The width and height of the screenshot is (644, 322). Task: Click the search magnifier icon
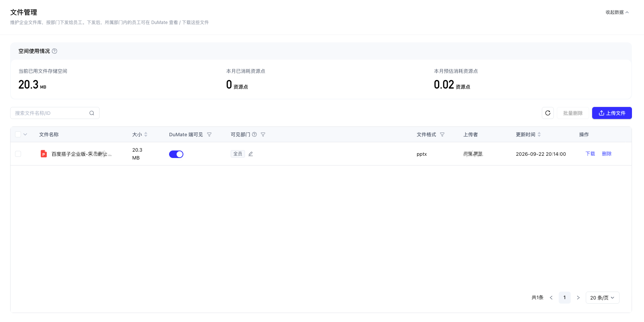pyautogui.click(x=92, y=113)
